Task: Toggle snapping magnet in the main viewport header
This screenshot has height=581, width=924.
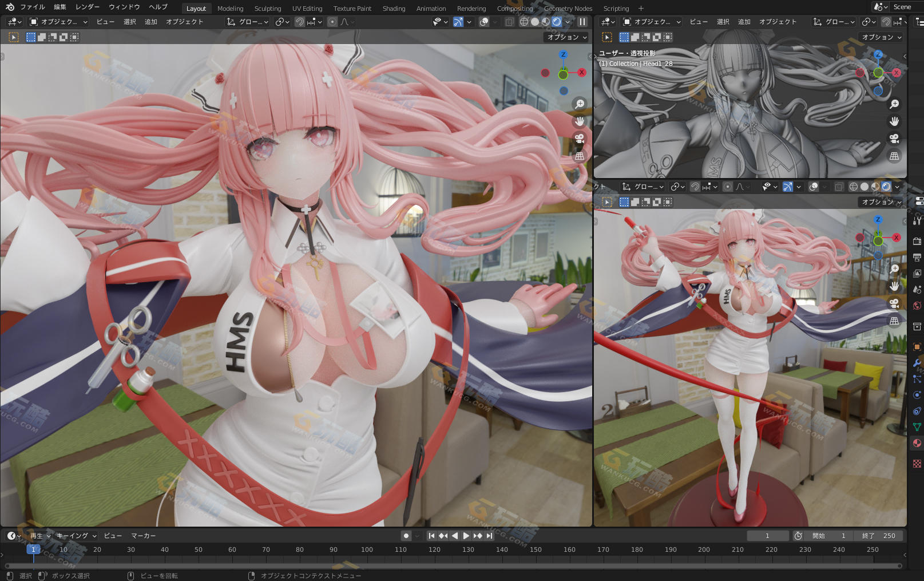Action: [x=300, y=22]
